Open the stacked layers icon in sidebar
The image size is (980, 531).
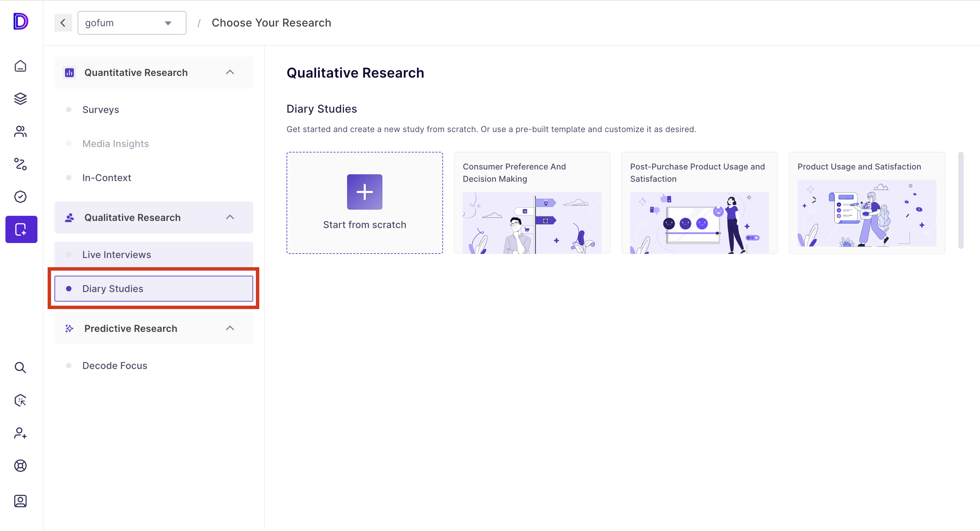[x=20, y=99]
